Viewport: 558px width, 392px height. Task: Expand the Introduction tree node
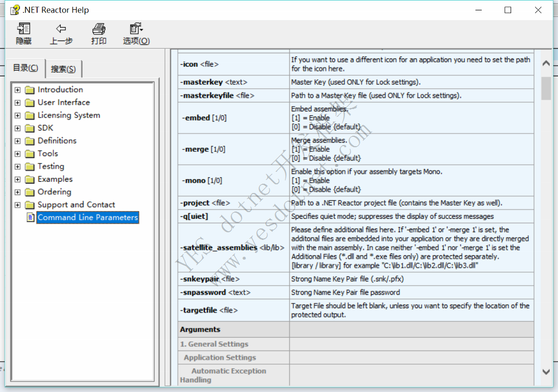[x=17, y=90]
